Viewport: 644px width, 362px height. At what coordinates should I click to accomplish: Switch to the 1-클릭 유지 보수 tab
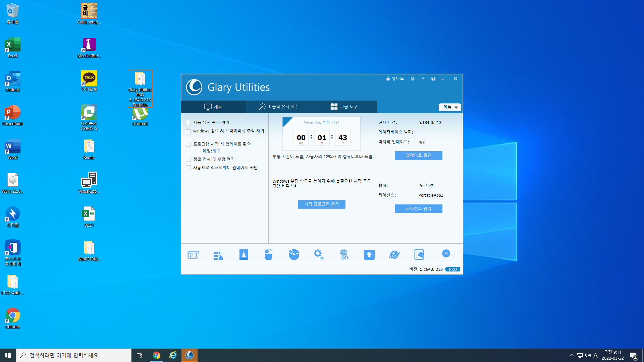point(279,107)
